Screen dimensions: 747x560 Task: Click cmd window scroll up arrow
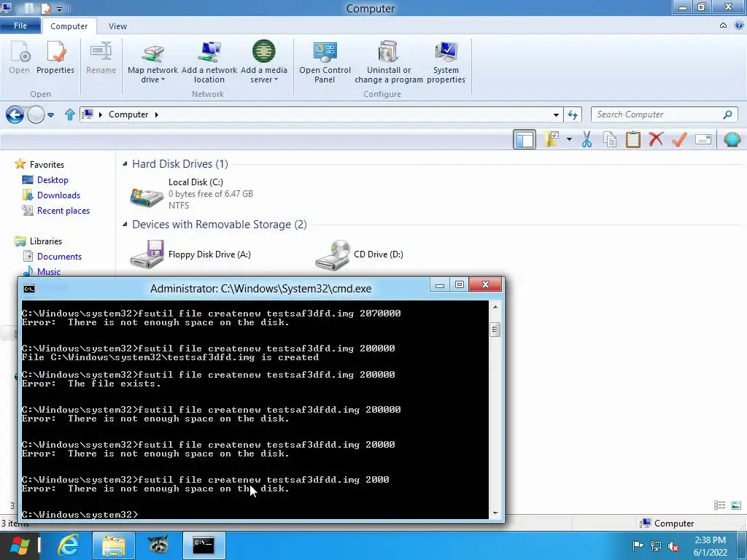click(x=495, y=307)
